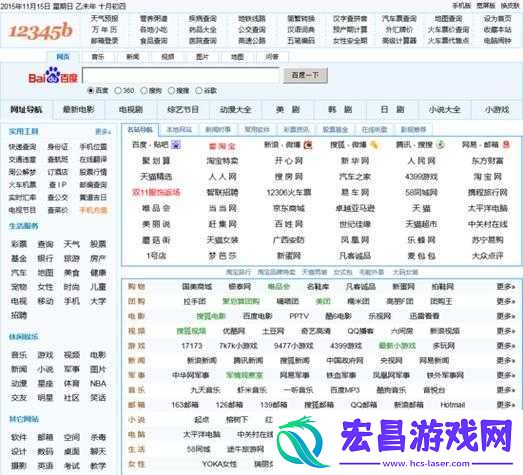Open the PPTV link in 电影 row

point(299,316)
